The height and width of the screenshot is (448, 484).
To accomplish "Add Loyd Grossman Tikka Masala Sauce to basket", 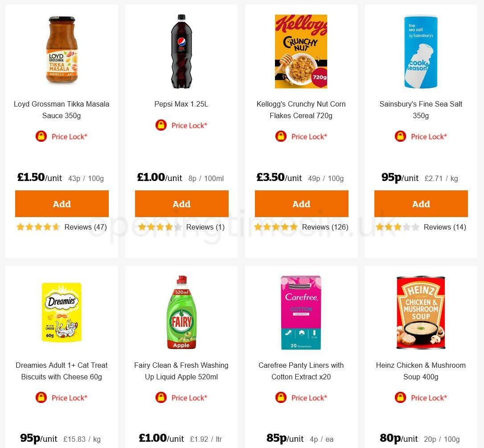I will (62, 204).
